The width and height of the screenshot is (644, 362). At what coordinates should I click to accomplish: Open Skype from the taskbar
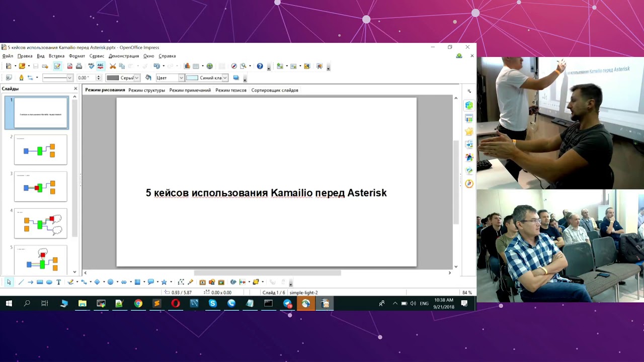[212, 303]
